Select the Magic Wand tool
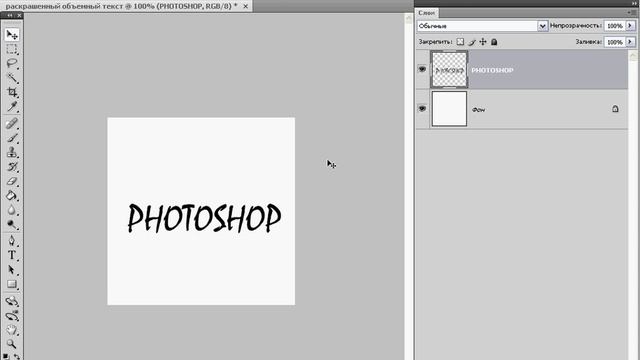The height and width of the screenshot is (360, 640). (x=12, y=78)
